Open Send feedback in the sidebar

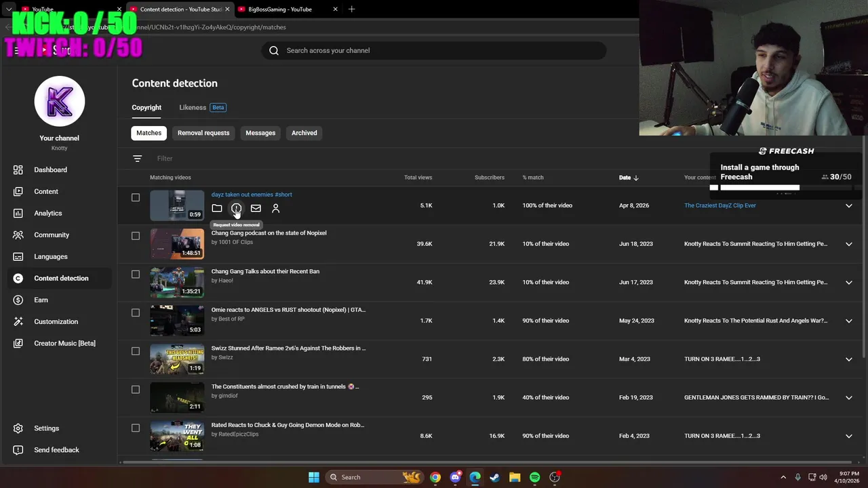click(x=56, y=450)
